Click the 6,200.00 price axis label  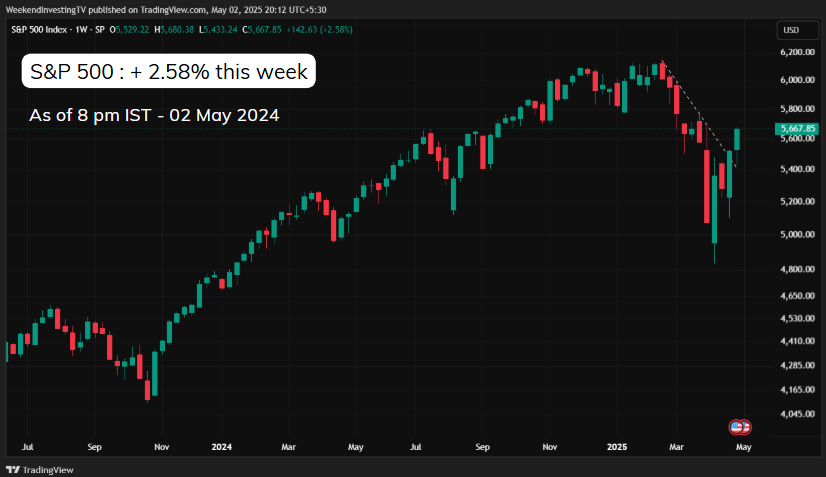(798, 52)
